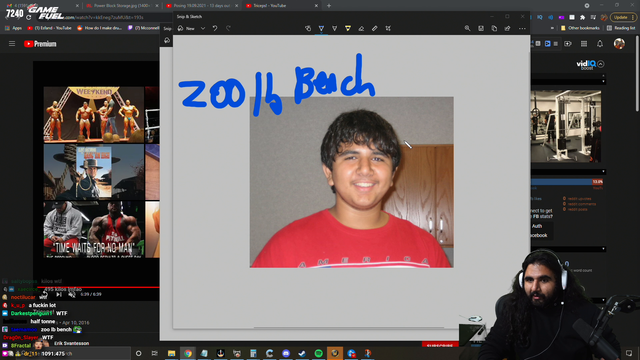Switch to the Posing 19.09.2021 YouTube tab

click(x=201, y=6)
